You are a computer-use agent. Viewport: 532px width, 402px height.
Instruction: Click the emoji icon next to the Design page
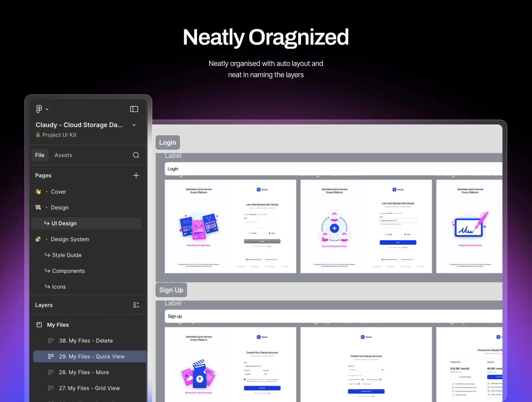click(x=38, y=207)
